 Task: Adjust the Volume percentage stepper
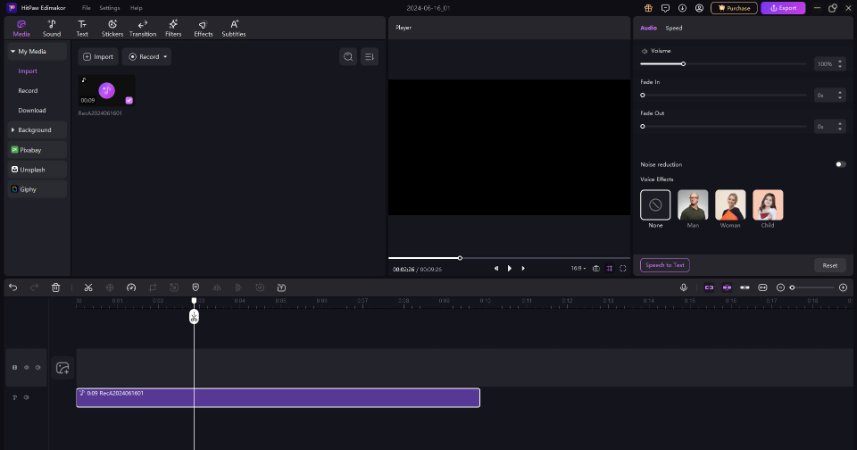coord(840,64)
